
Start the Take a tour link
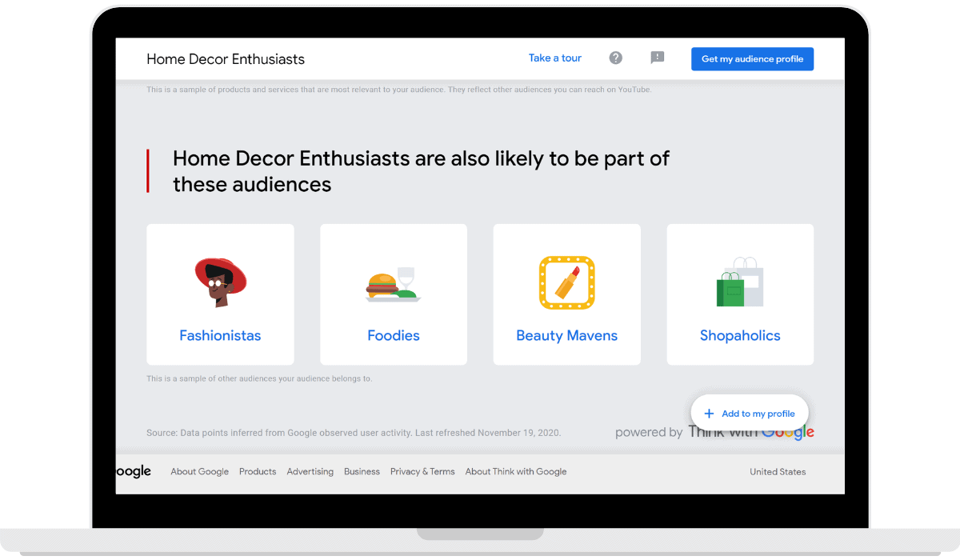[555, 58]
